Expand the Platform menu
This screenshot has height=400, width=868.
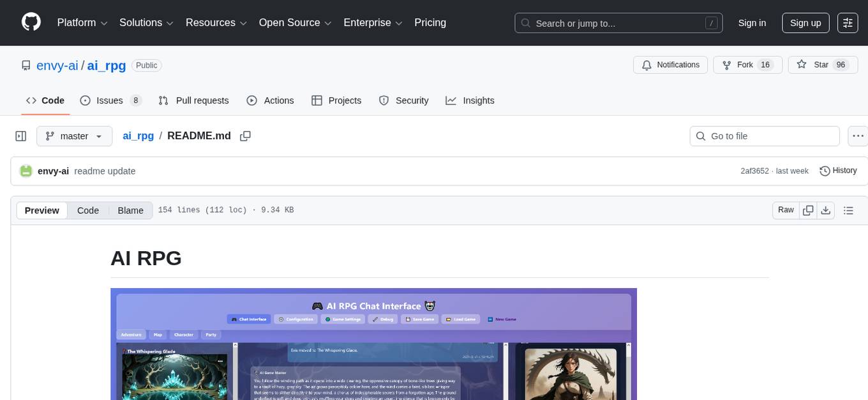[83, 23]
